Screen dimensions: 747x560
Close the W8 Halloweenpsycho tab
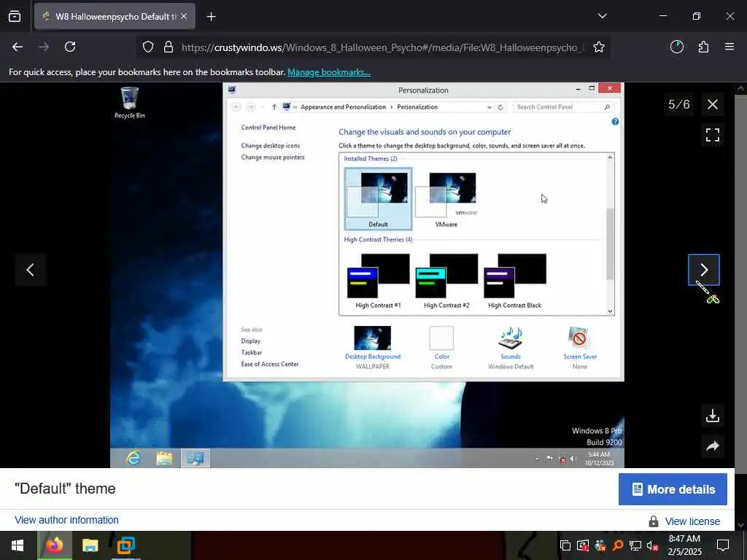[x=184, y=16]
